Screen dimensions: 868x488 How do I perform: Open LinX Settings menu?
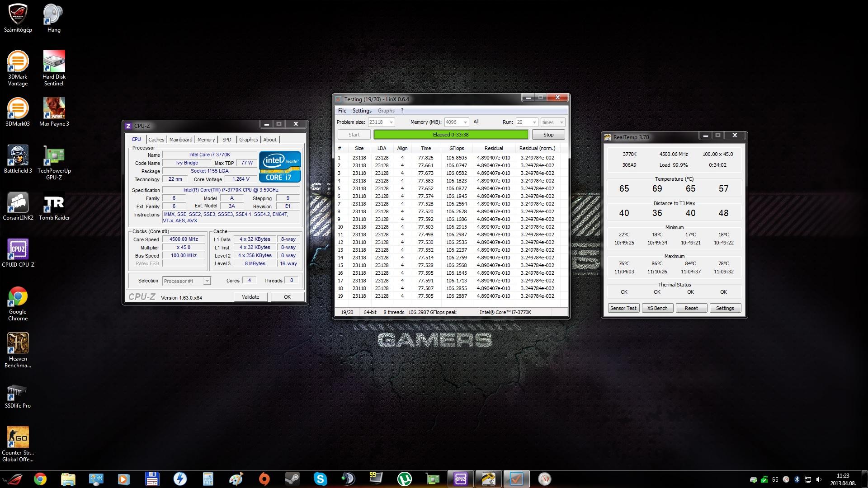[362, 111]
